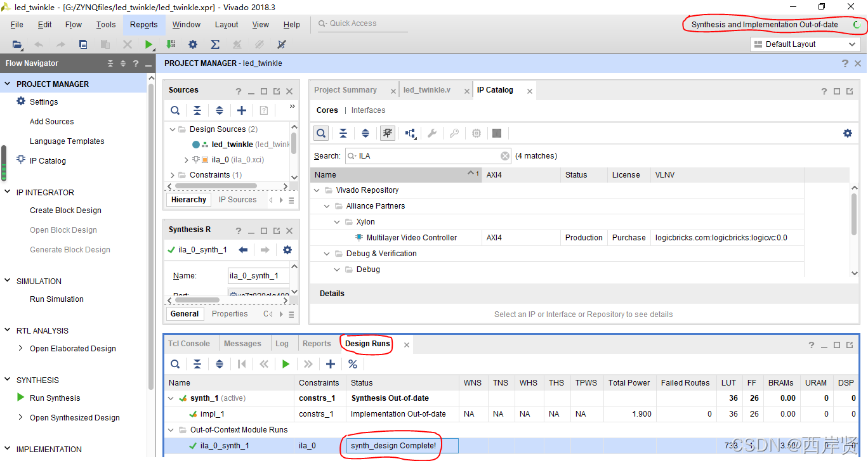Toggle search icon in IP Catalog toolbar
Viewport: 868px width, 461px height.
click(321, 133)
